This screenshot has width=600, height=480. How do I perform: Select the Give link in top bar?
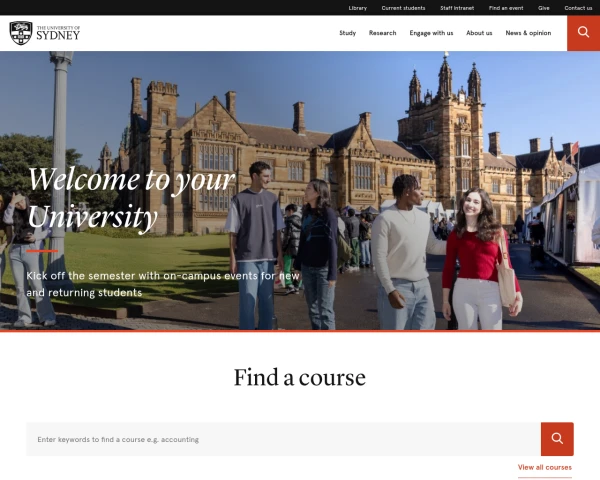click(544, 8)
